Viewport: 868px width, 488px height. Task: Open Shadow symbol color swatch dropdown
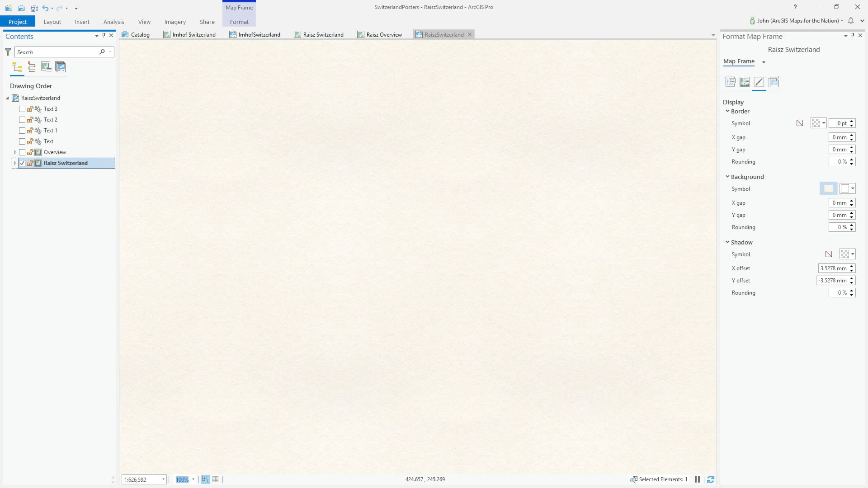848,254
